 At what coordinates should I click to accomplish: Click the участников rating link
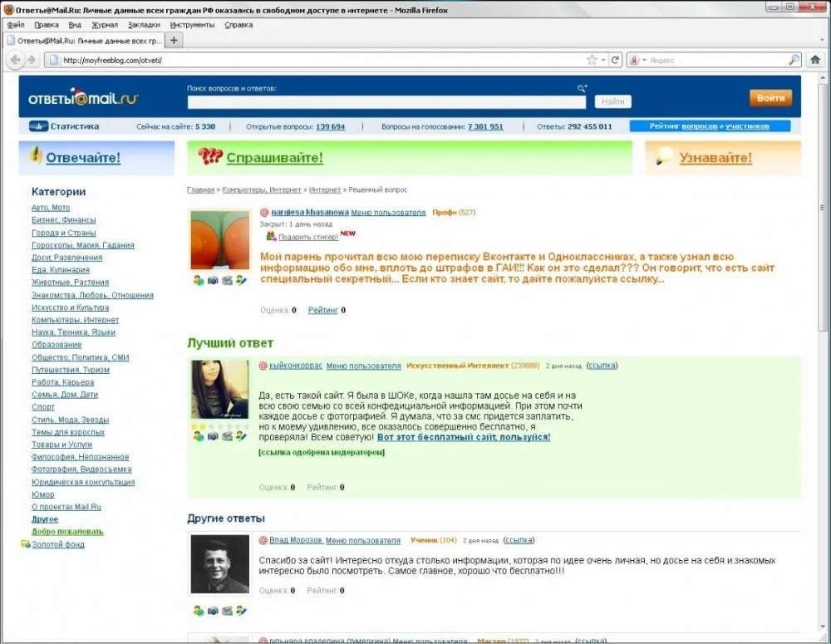[747, 126]
